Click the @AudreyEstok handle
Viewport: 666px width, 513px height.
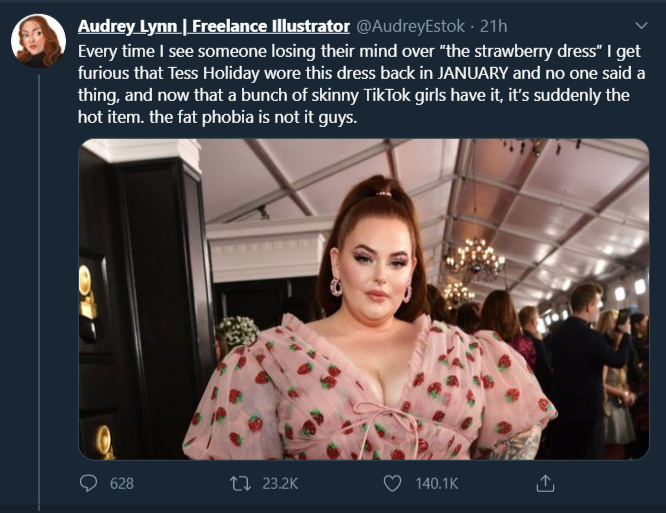coord(410,26)
